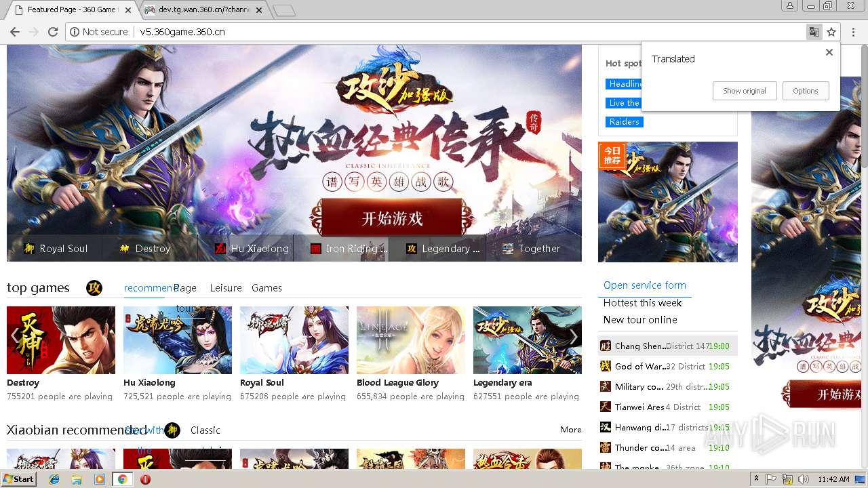Close the Featured Page tab

tap(128, 10)
